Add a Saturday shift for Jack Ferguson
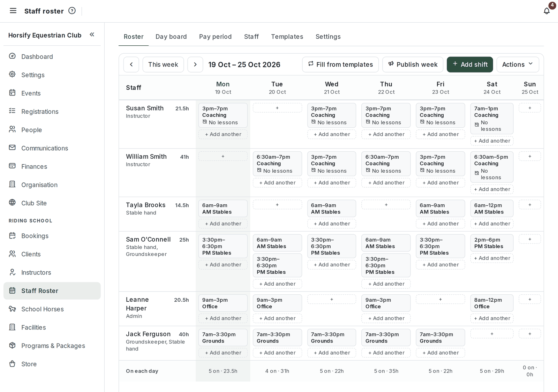The width and height of the screenshot is (558, 392). (492, 334)
